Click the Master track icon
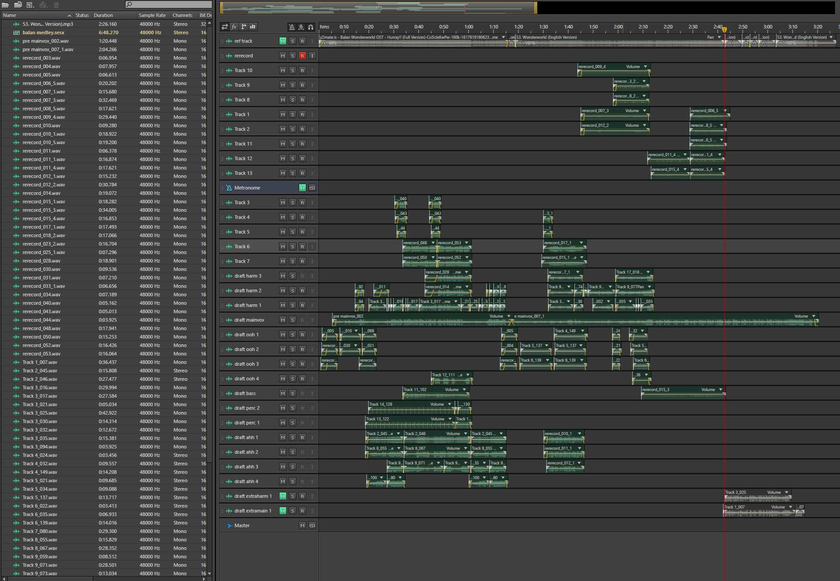The width and height of the screenshot is (840, 581). point(229,525)
